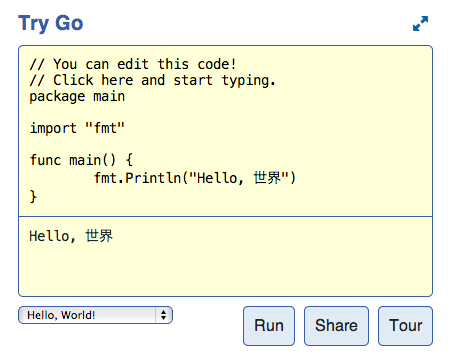The width and height of the screenshot is (458, 361).
Task: Click the dropdown stepper arrows
Action: pyautogui.click(x=163, y=315)
